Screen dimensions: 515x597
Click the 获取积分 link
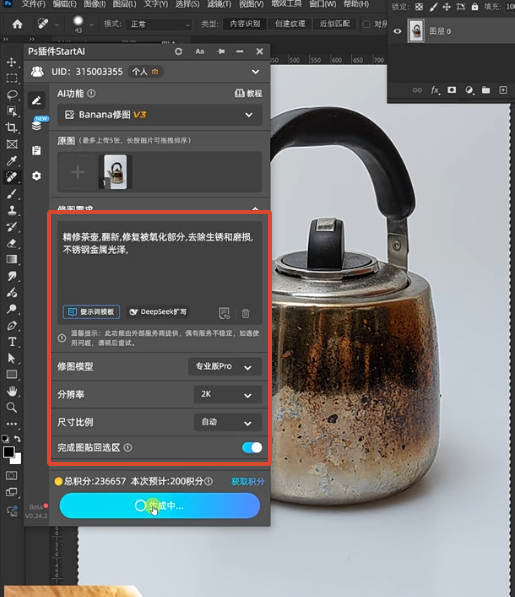[248, 482]
